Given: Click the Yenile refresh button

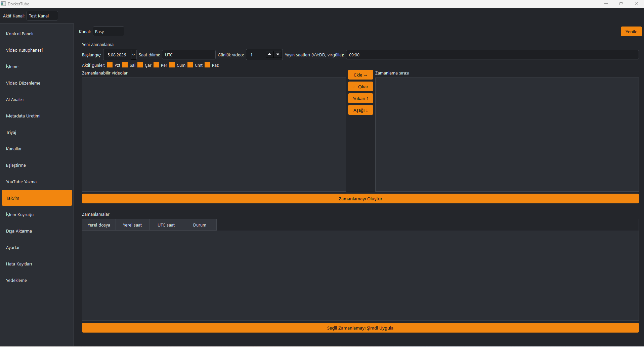Looking at the screenshot, I should [631, 32].
